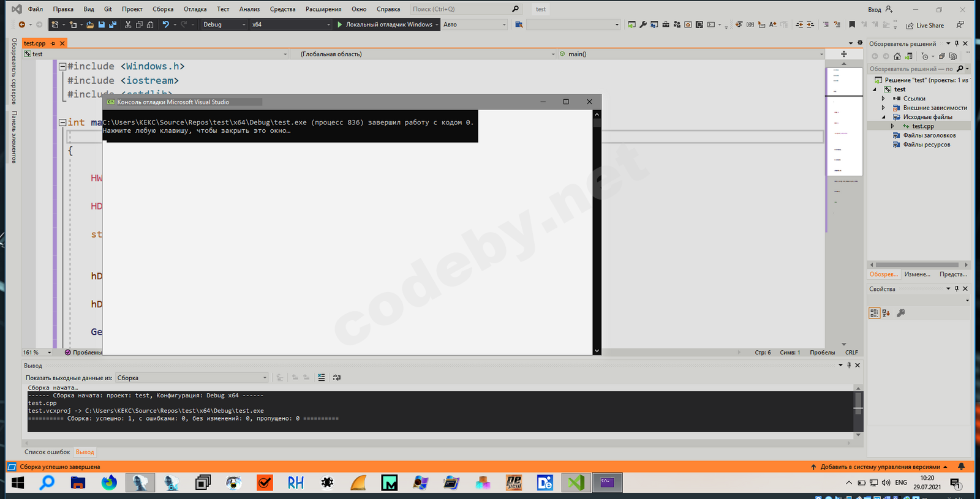Image resolution: width=980 pixels, height=499 pixels.
Task: Click the Cut scissors icon
Action: pos(128,24)
